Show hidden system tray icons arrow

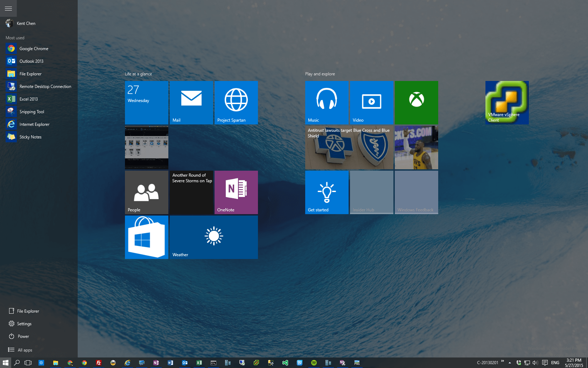click(510, 363)
